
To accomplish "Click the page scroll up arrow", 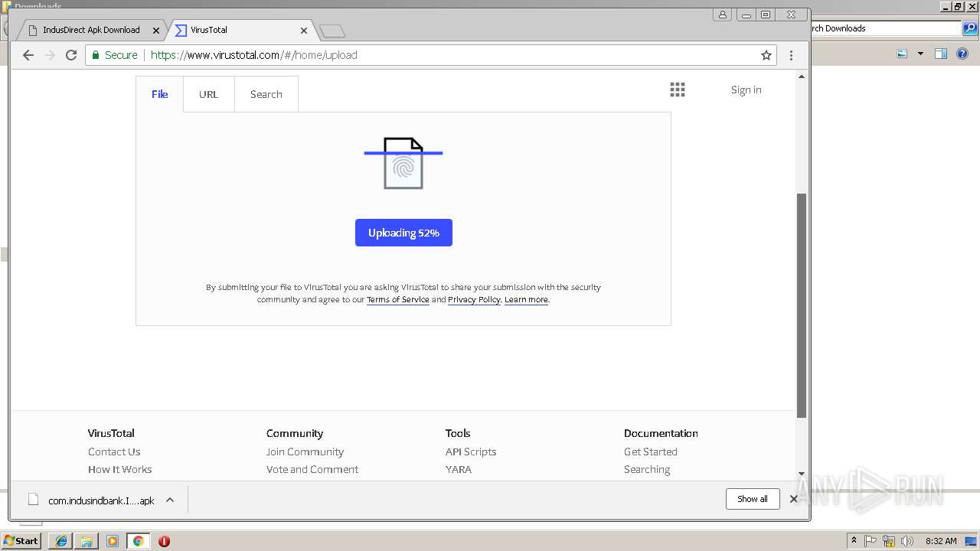I will tap(802, 77).
